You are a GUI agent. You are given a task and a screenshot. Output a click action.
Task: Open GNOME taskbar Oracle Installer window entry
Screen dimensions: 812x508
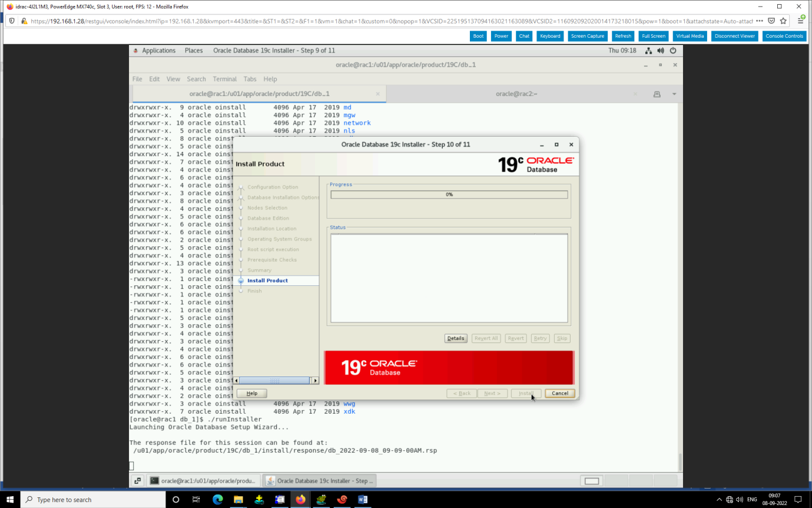(x=319, y=481)
